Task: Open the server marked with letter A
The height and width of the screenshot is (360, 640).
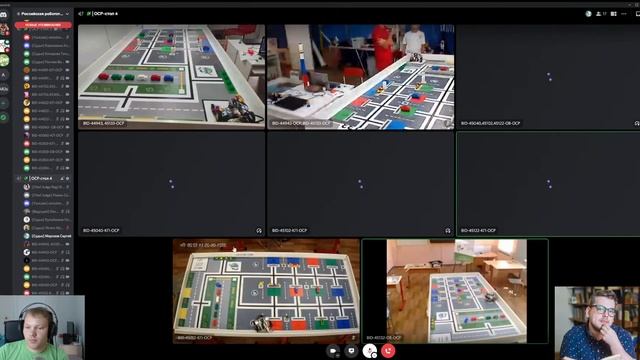Action: coord(4,75)
